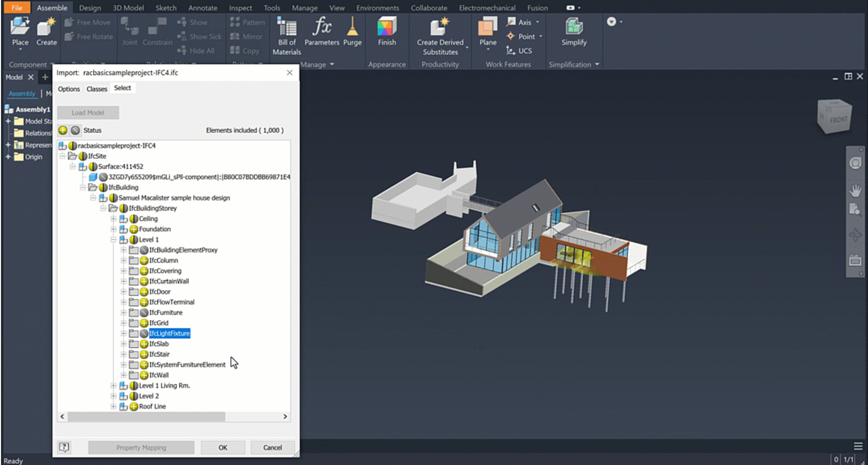Click the Place component tool
868x465 pixels.
(20, 32)
